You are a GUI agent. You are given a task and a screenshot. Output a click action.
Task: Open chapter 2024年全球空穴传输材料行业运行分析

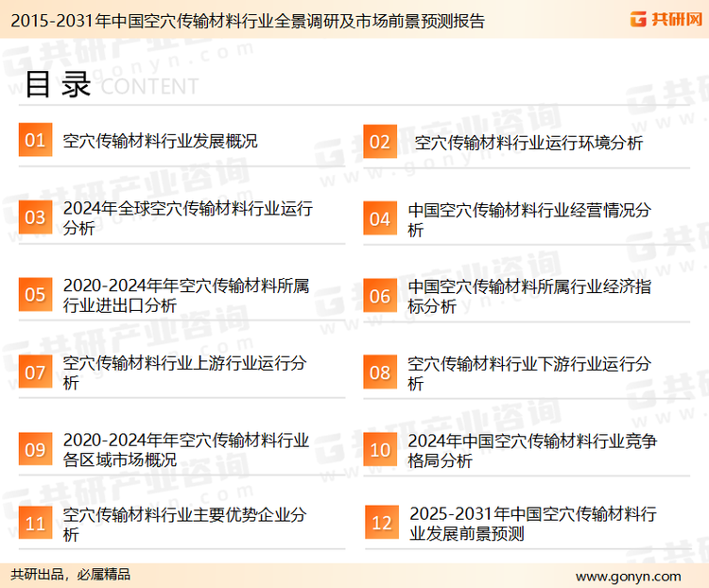(188, 218)
